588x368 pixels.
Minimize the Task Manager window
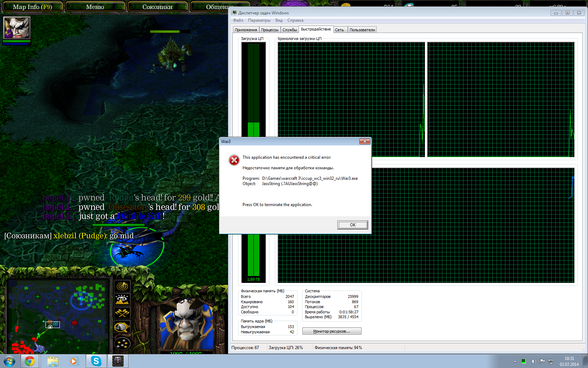pyautogui.click(x=556, y=13)
